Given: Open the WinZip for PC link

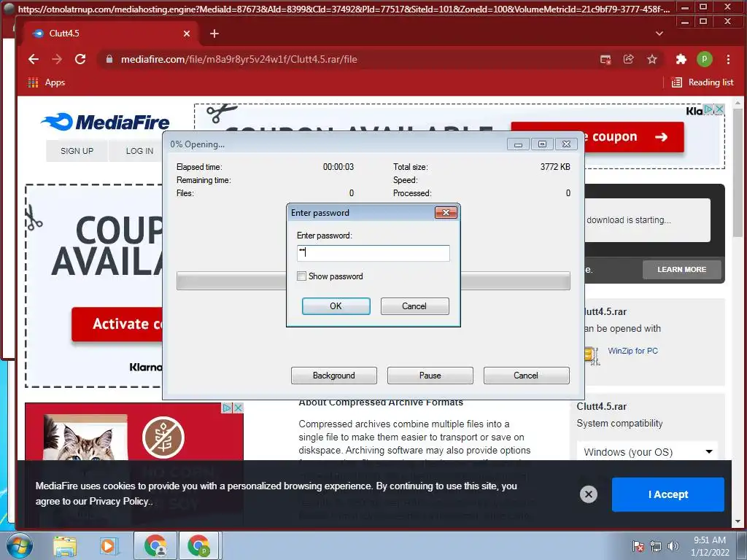Looking at the screenshot, I should click(x=632, y=351).
